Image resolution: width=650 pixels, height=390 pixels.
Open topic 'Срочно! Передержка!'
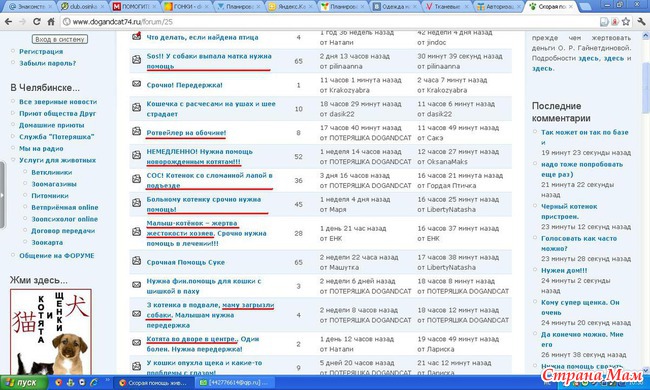[184, 85]
